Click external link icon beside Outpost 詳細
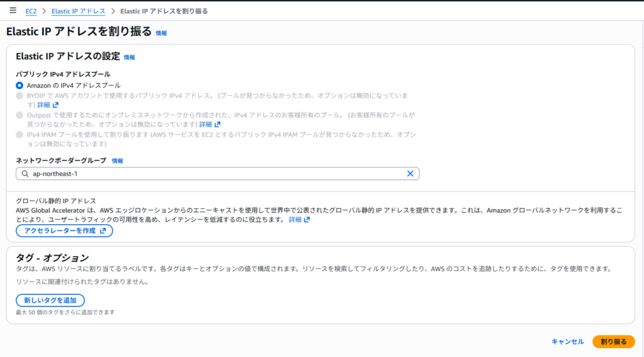 [x=218, y=125]
